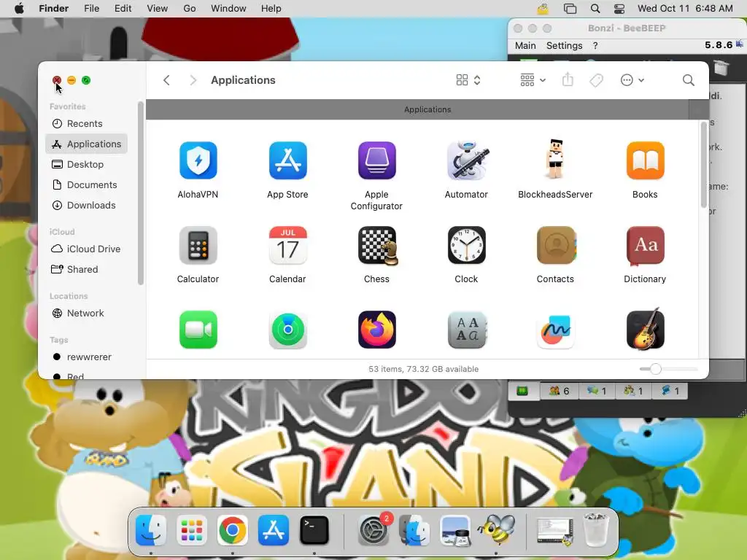The width and height of the screenshot is (747, 560).
Task: Select the Books app icon
Action: click(x=645, y=160)
